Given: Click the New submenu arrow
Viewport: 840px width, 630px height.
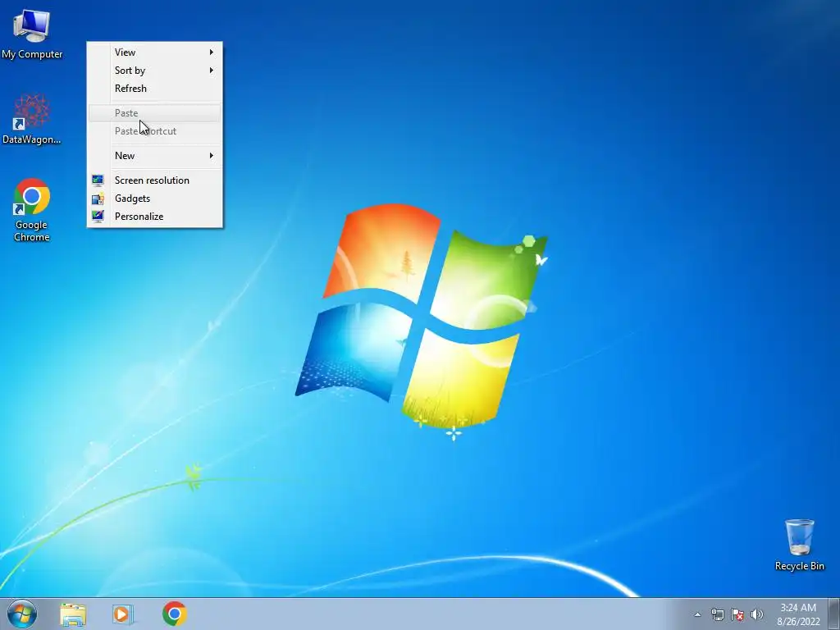Looking at the screenshot, I should tap(212, 155).
